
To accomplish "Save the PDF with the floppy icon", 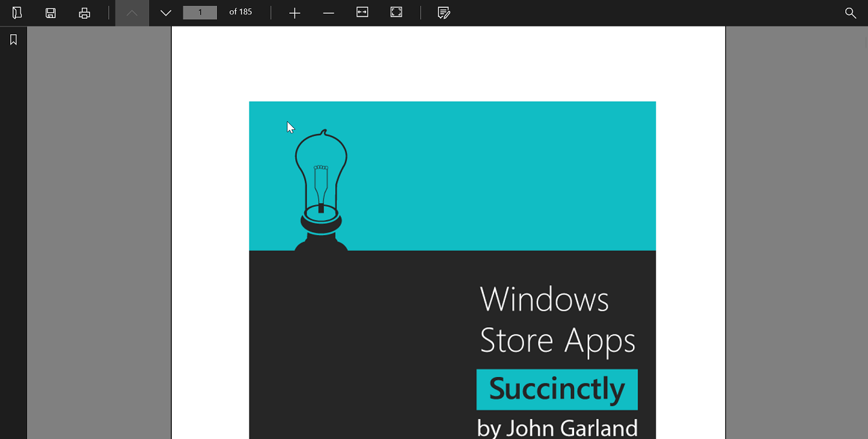I will (50, 13).
